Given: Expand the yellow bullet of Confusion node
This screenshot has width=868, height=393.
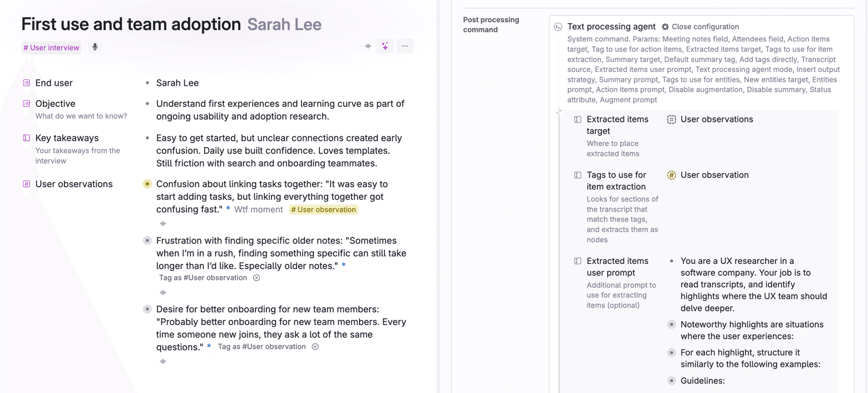Looking at the screenshot, I should [147, 184].
